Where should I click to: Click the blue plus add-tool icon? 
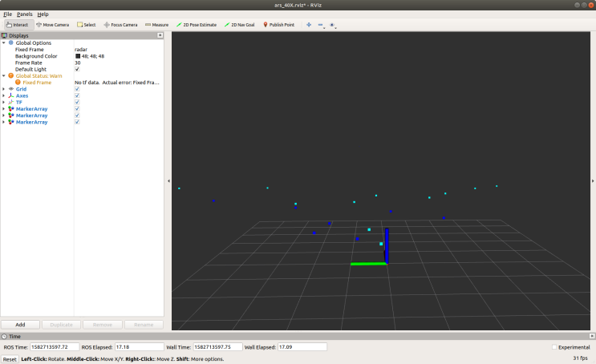pos(310,25)
